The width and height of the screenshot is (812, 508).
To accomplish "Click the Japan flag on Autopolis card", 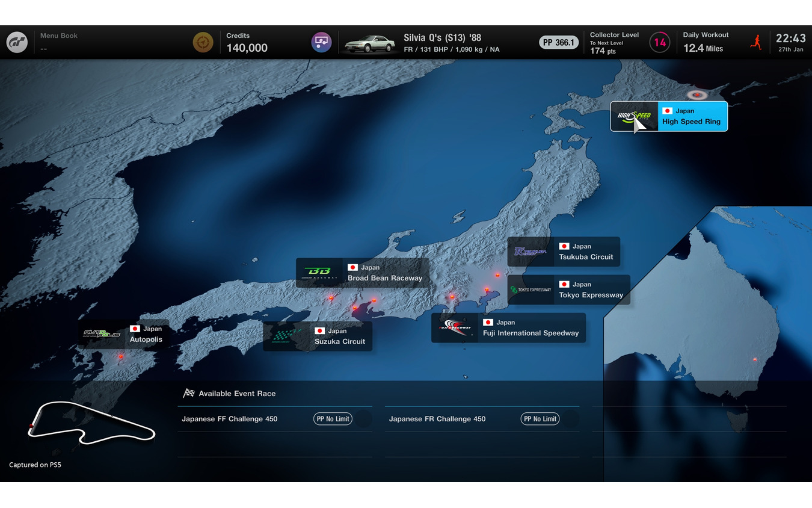I will (x=135, y=329).
